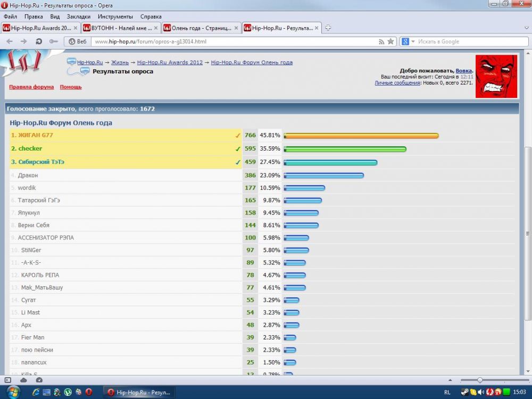Launch Internet Explorer from the taskbar
This screenshot has height=399, width=532.
[36, 392]
